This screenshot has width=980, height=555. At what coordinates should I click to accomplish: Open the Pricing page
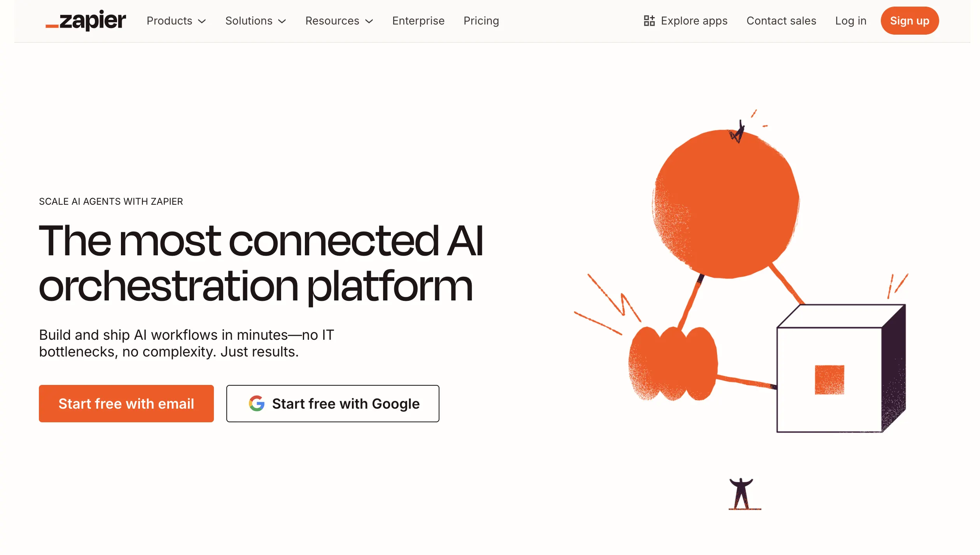coord(481,21)
